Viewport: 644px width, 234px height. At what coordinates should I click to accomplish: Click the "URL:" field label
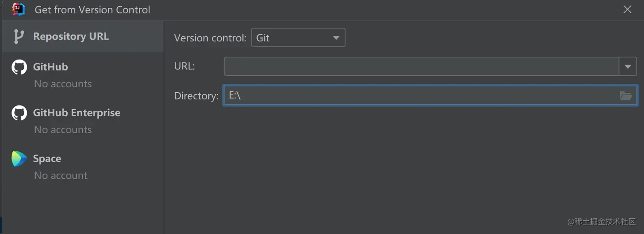184,66
